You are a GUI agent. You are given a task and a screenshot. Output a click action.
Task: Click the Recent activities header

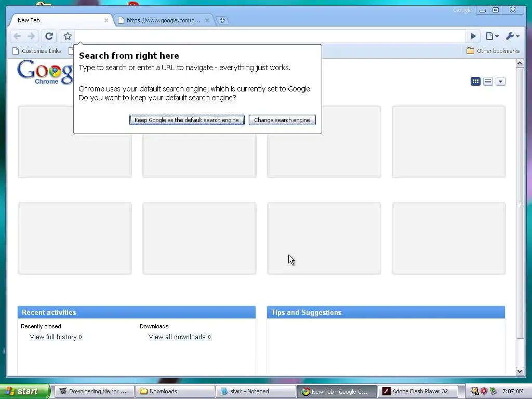(x=137, y=312)
